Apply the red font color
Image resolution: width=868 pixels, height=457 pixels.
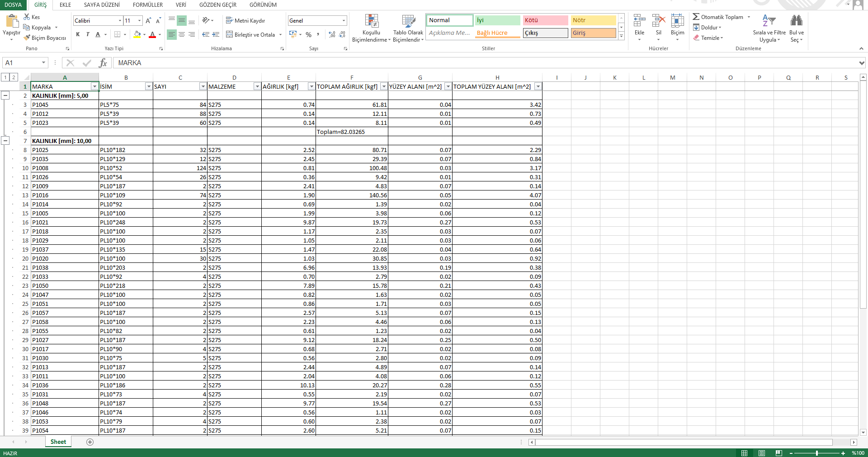152,34
